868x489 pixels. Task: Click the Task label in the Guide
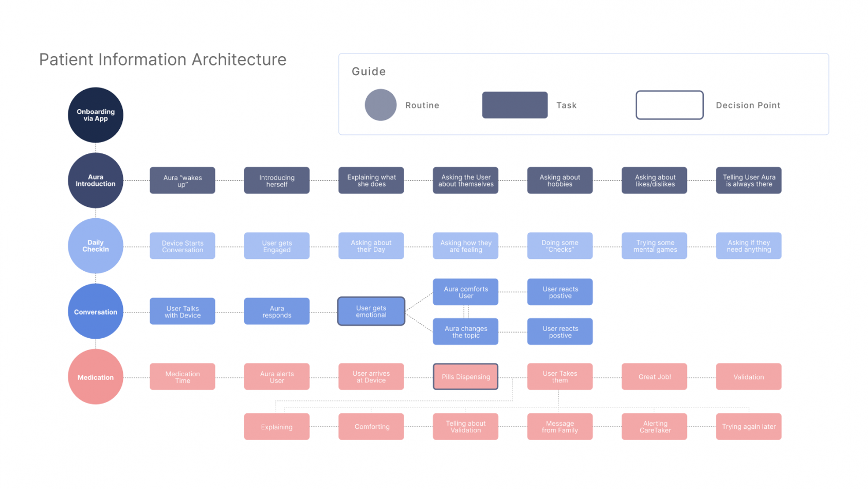tap(567, 105)
